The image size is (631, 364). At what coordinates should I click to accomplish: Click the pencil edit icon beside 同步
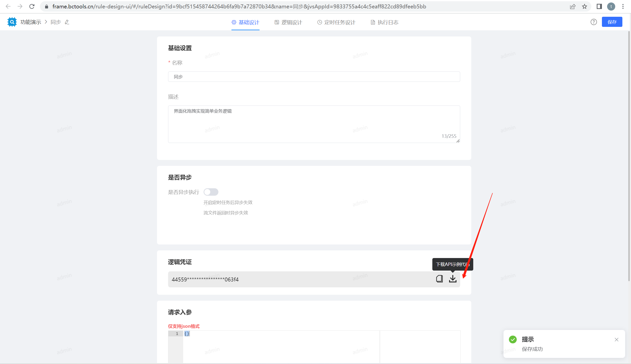coord(67,22)
